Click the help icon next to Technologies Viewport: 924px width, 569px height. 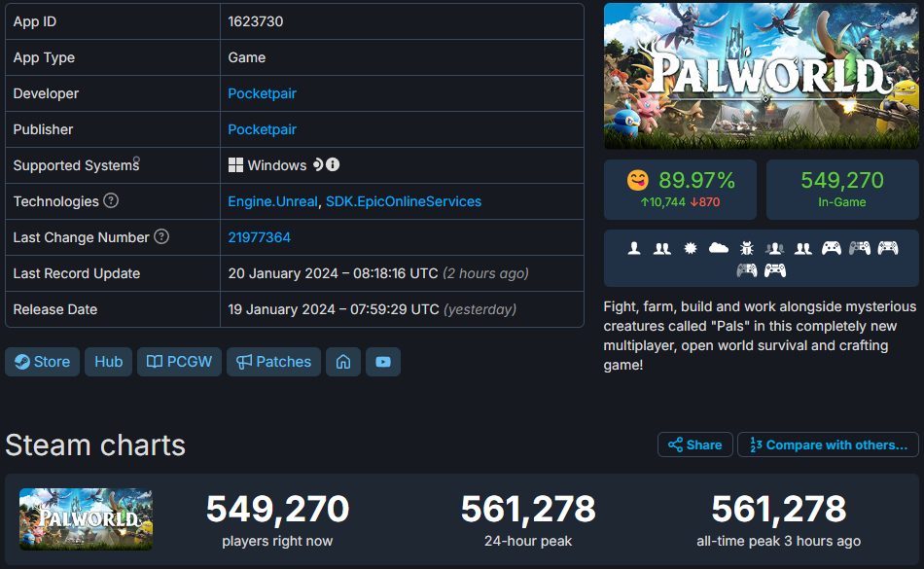tap(111, 201)
